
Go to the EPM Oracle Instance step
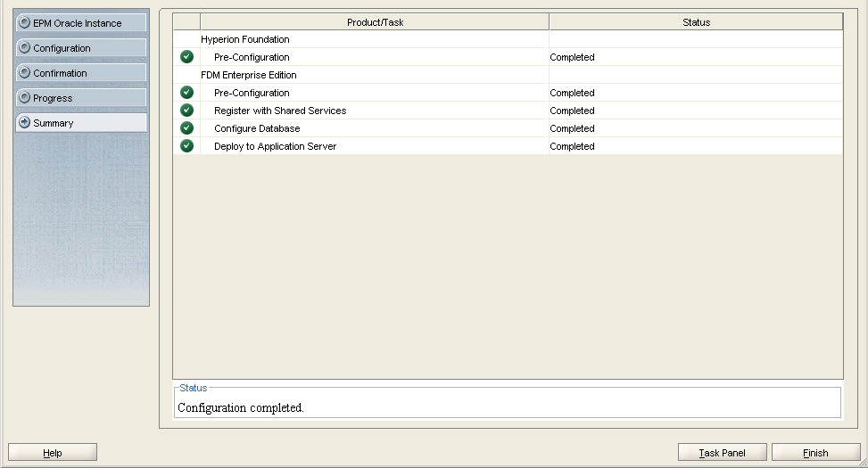[81, 22]
